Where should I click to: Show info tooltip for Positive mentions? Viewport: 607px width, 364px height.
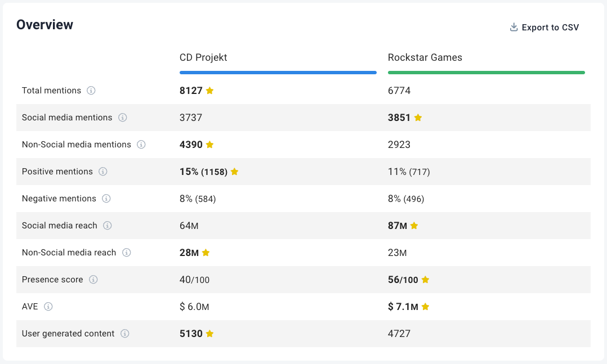[102, 172]
